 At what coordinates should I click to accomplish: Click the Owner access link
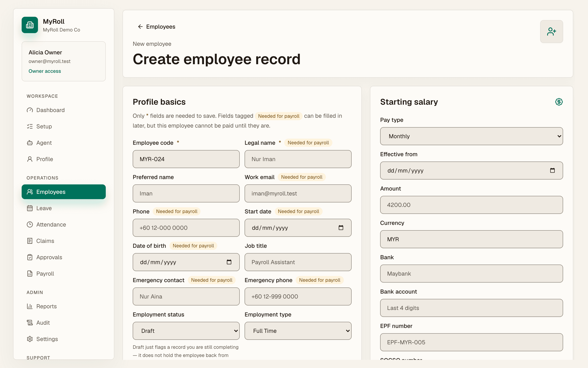pyautogui.click(x=45, y=71)
